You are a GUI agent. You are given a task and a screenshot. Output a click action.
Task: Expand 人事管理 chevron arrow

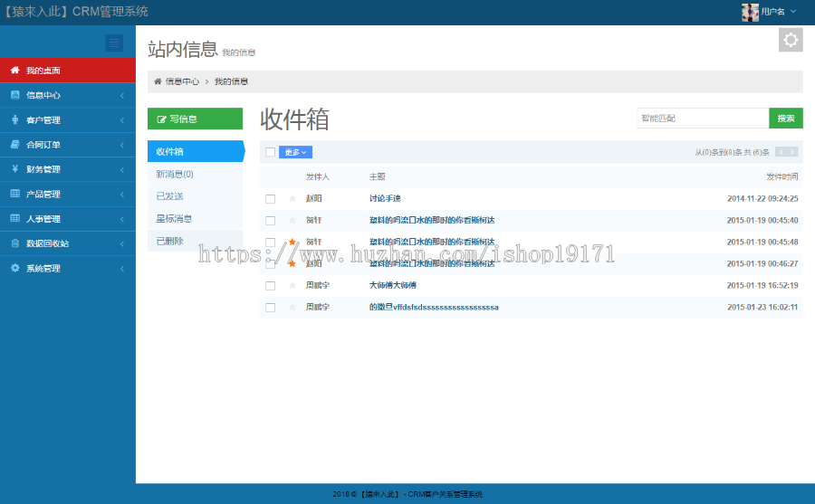[122, 219]
